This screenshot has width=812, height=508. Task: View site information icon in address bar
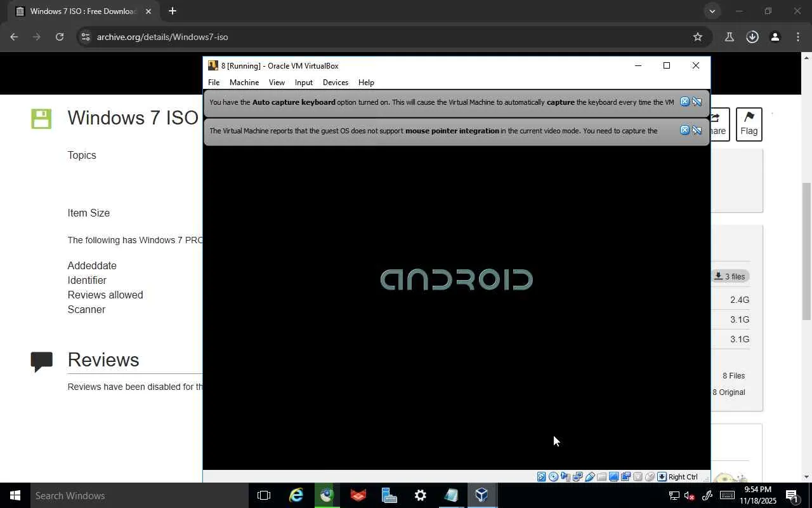pos(86,37)
